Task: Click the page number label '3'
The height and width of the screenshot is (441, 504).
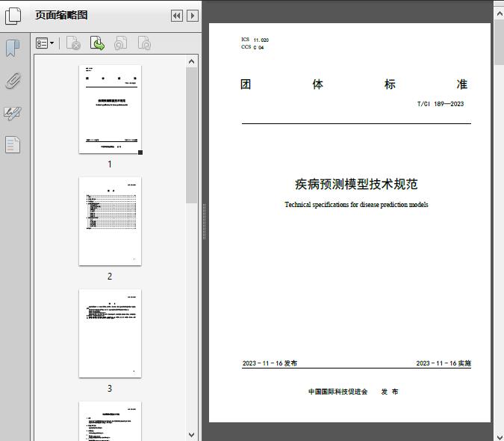Action: [110, 389]
